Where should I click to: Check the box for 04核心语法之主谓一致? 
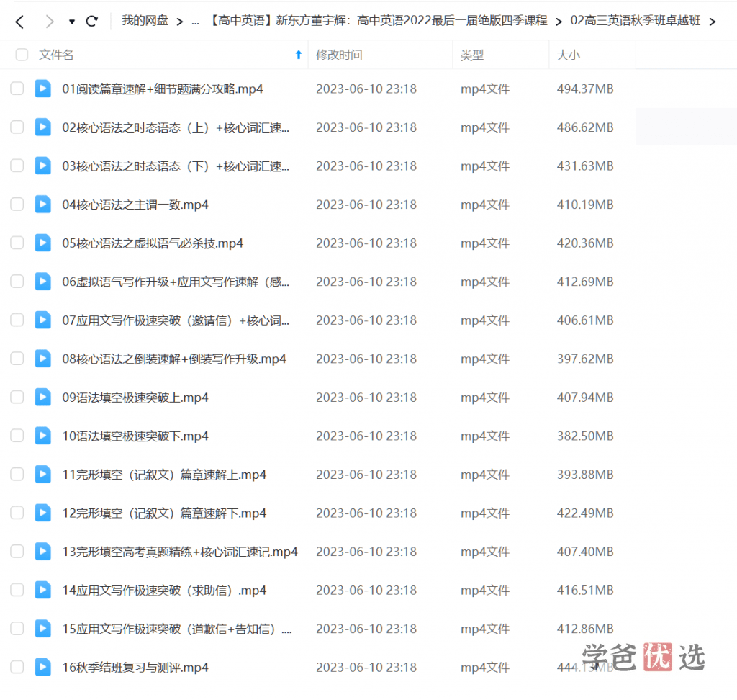click(x=17, y=205)
